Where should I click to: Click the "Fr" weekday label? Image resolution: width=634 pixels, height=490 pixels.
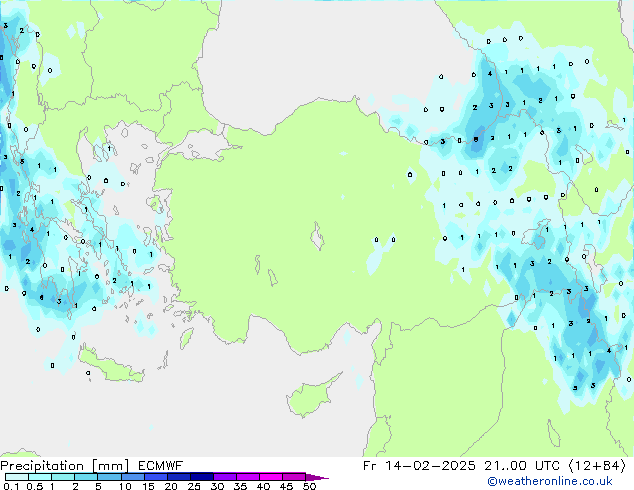(370, 466)
